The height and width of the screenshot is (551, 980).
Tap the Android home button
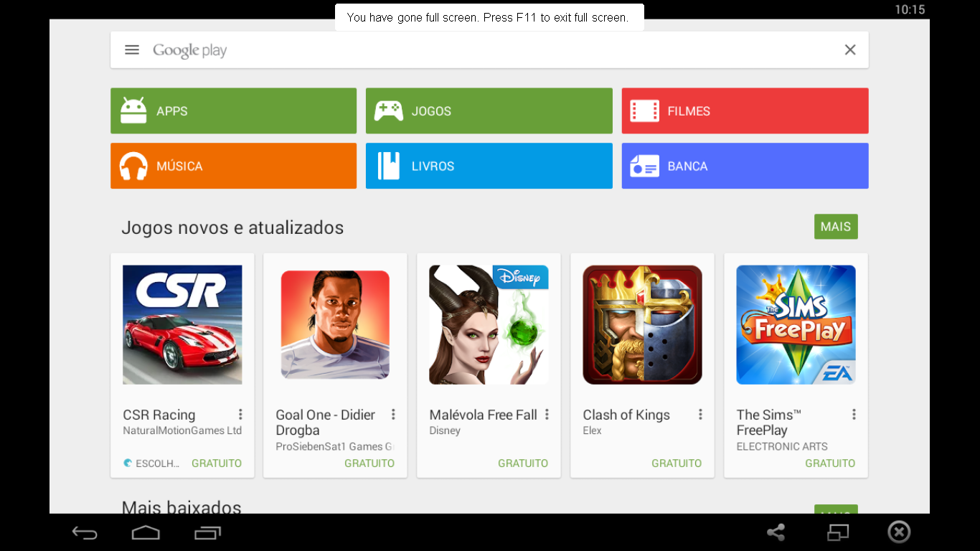click(x=146, y=532)
